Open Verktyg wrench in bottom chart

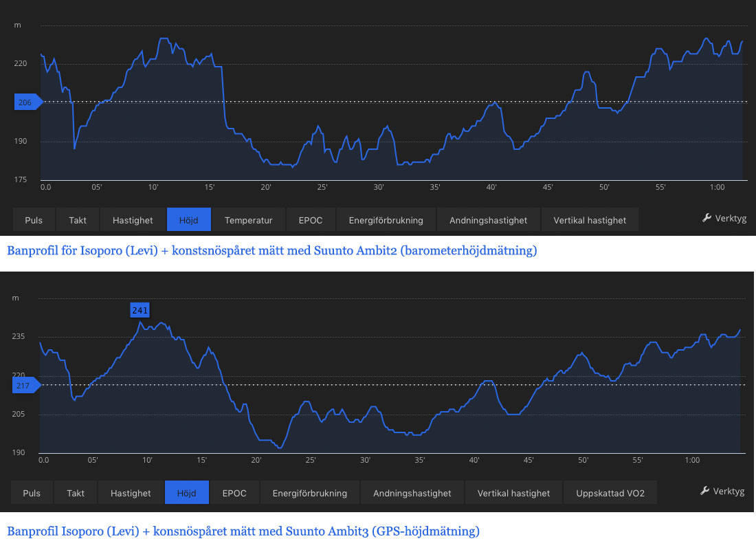(722, 491)
